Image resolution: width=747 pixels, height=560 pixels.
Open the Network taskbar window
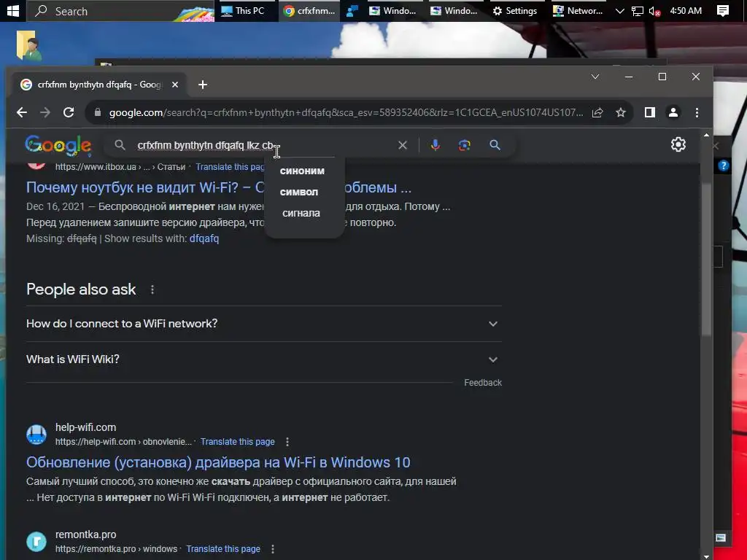(578, 10)
